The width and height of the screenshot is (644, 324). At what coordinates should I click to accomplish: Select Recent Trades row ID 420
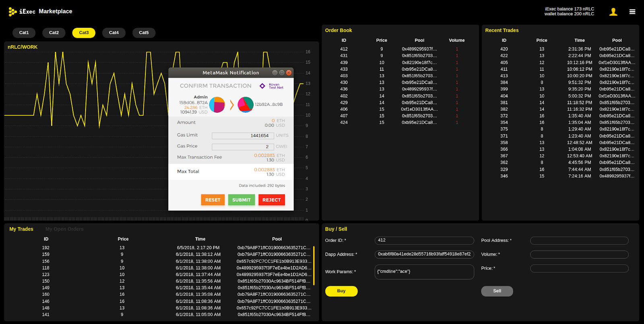click(x=560, y=49)
